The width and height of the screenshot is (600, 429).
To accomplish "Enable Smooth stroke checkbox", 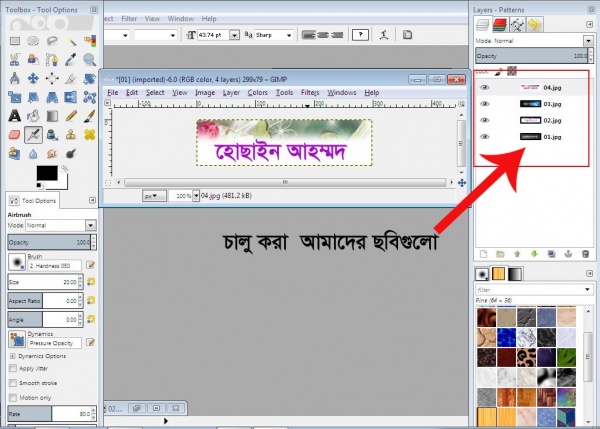I will click(x=13, y=383).
